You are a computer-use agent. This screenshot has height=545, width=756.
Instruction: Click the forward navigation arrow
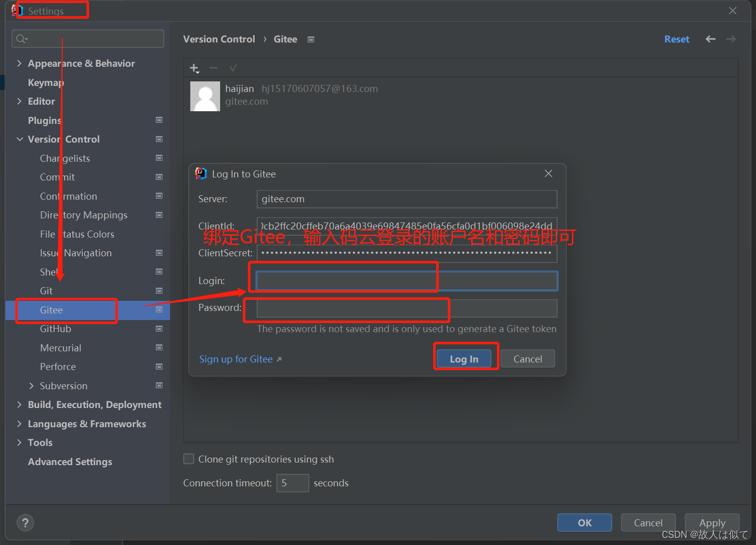[x=731, y=39]
